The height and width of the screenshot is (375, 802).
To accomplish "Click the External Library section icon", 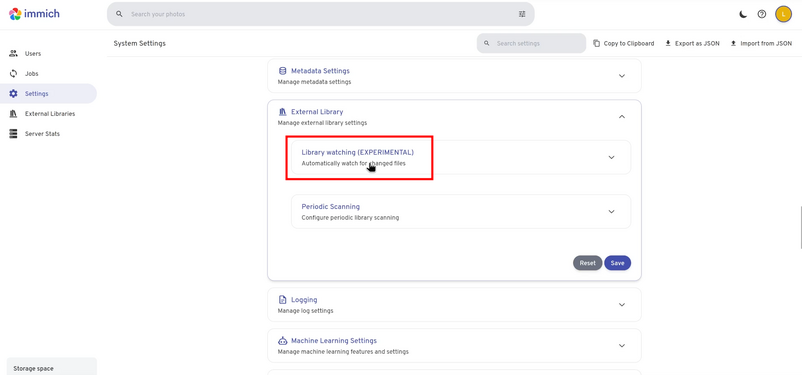I will (282, 112).
